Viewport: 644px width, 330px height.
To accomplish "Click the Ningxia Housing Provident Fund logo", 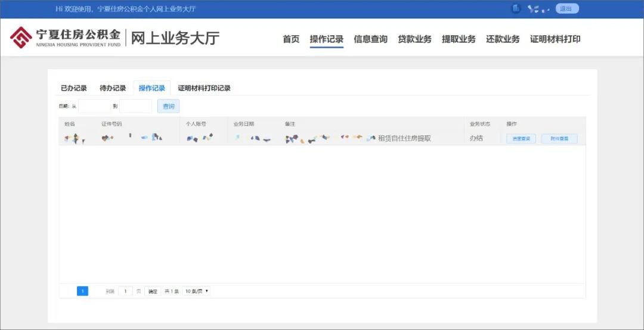I will click(66, 38).
